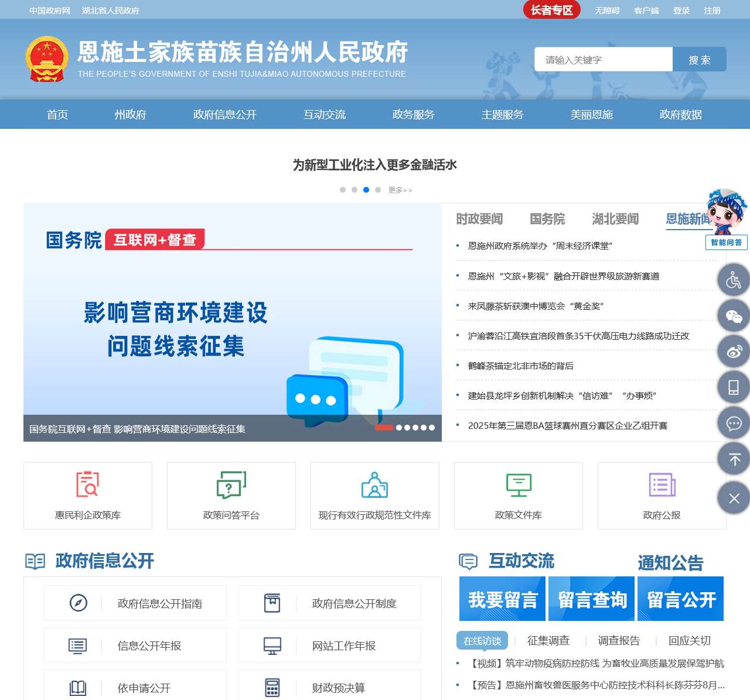The image size is (750, 700).
Task: Open the 政策问答平台 speech bubble icon
Action: pyautogui.click(x=230, y=485)
